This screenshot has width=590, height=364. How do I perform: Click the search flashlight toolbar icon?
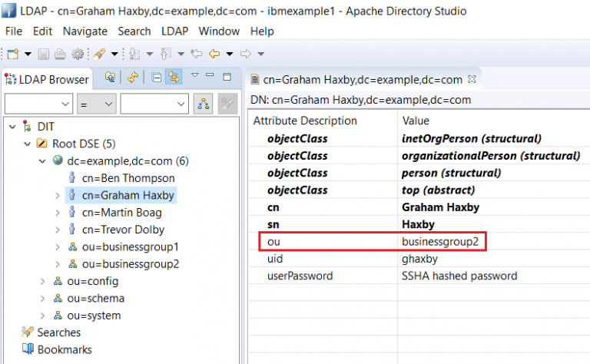(x=99, y=55)
